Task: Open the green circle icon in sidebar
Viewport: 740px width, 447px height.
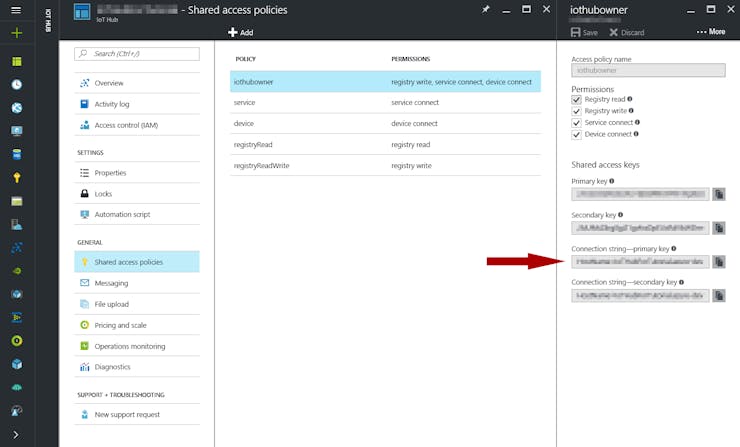Action: [x=17, y=341]
